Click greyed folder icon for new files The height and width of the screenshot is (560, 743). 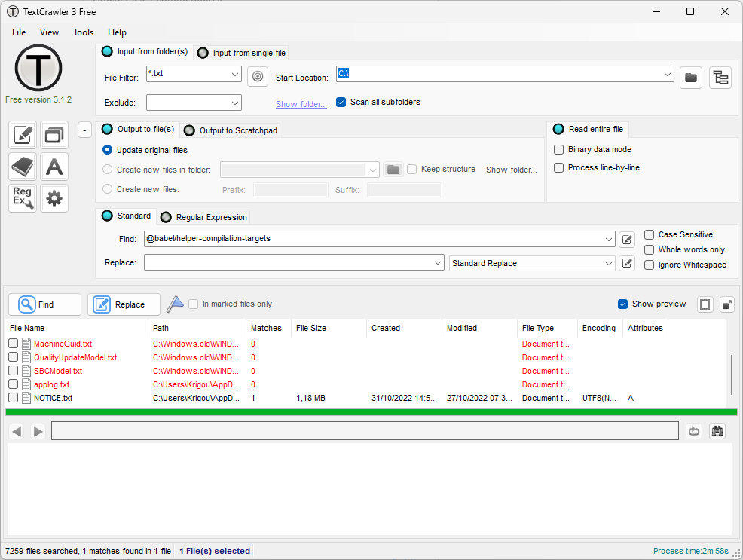click(393, 169)
